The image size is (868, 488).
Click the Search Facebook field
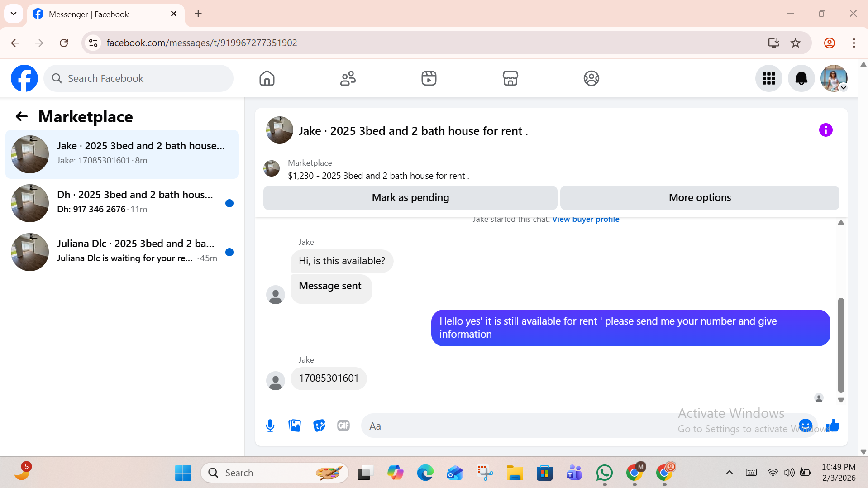pyautogui.click(x=138, y=78)
